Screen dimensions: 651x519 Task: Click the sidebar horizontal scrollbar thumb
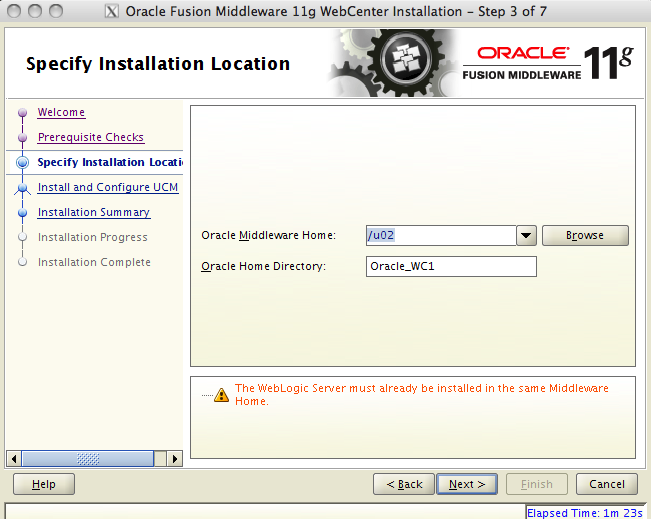click(x=86, y=459)
